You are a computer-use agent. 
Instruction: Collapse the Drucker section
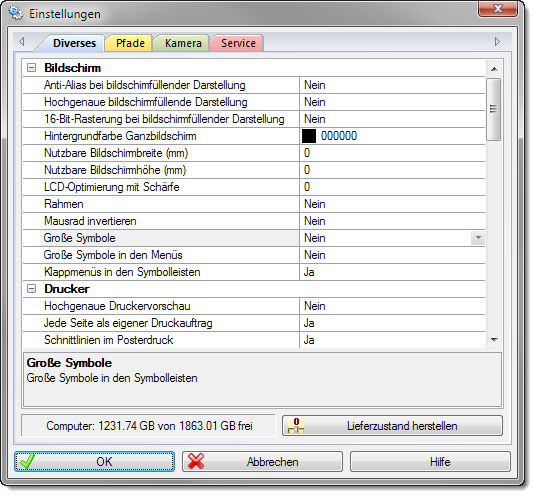[31, 289]
